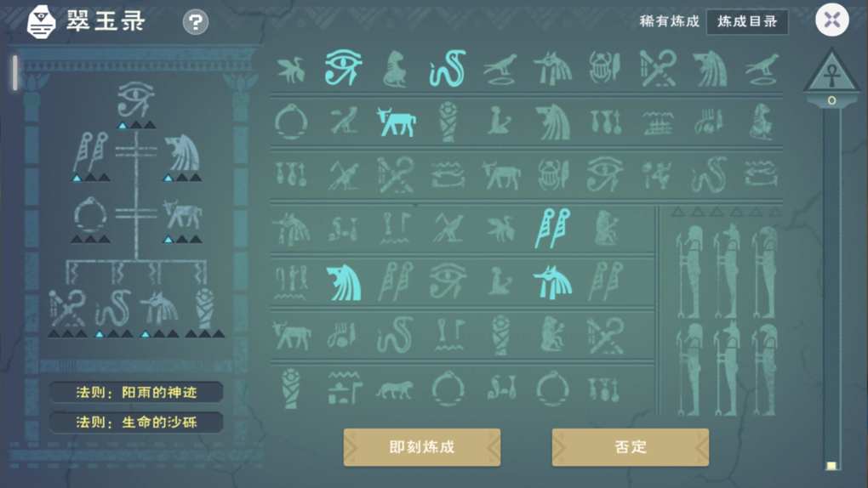Click the 即刻炼成 button

point(422,447)
